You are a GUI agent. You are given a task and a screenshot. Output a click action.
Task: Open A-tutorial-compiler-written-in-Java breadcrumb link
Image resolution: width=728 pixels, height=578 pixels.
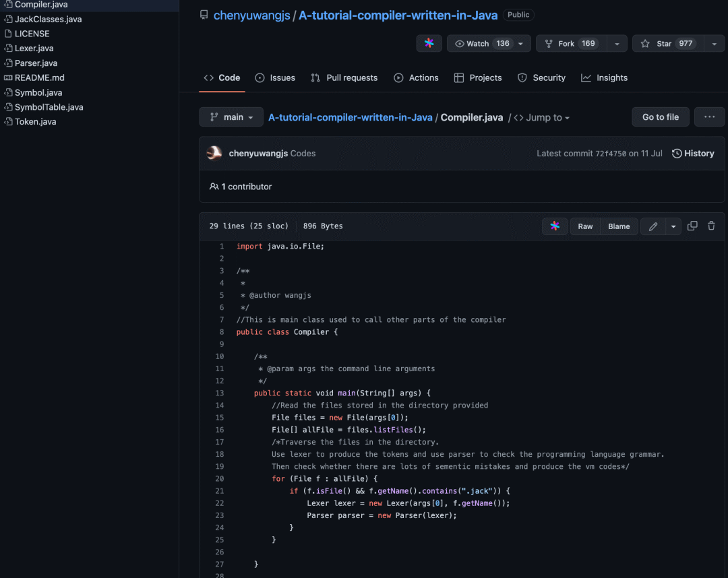coord(351,117)
